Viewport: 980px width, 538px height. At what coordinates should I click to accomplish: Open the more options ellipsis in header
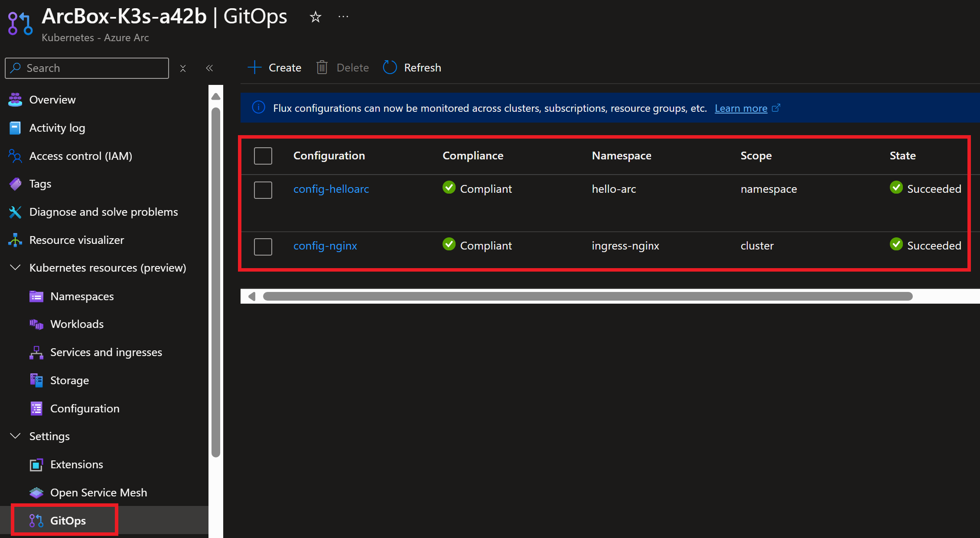pyautogui.click(x=343, y=16)
